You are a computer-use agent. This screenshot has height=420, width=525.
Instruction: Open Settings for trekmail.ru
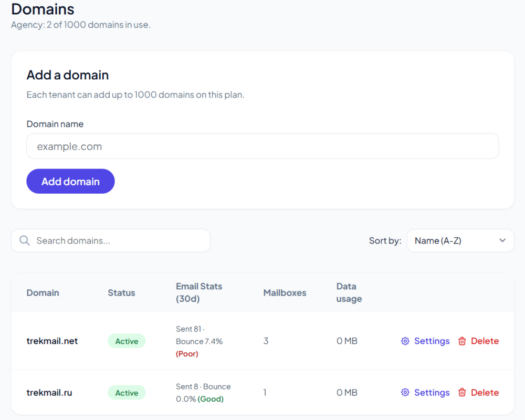[x=432, y=392]
